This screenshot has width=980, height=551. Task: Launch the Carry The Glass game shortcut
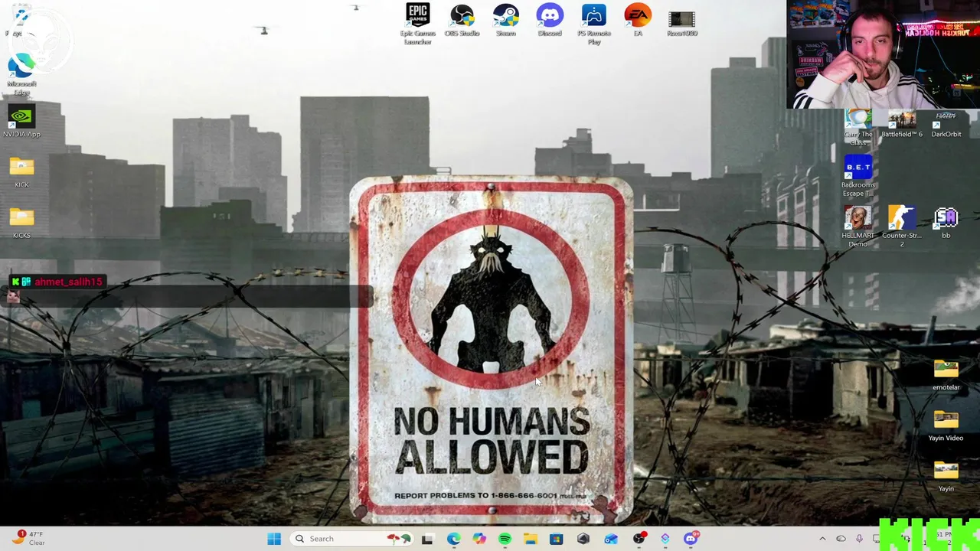[858, 128]
